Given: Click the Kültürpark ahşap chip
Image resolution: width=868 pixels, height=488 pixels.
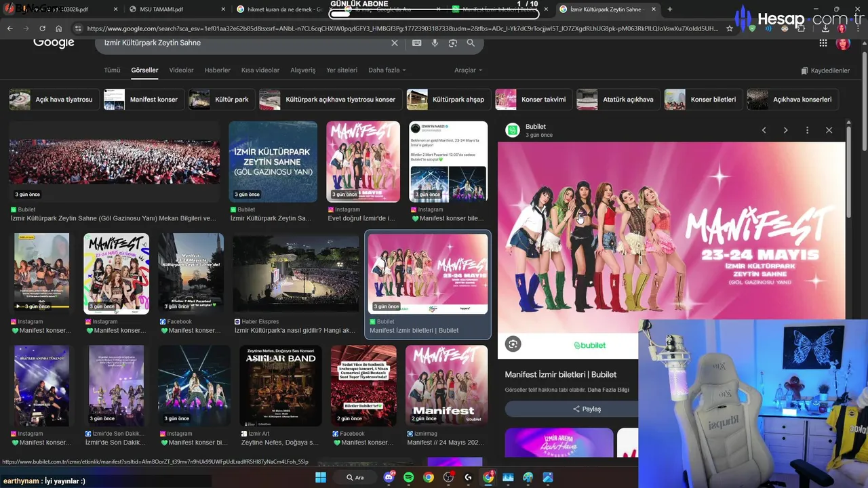Looking at the screenshot, I should [x=449, y=99].
